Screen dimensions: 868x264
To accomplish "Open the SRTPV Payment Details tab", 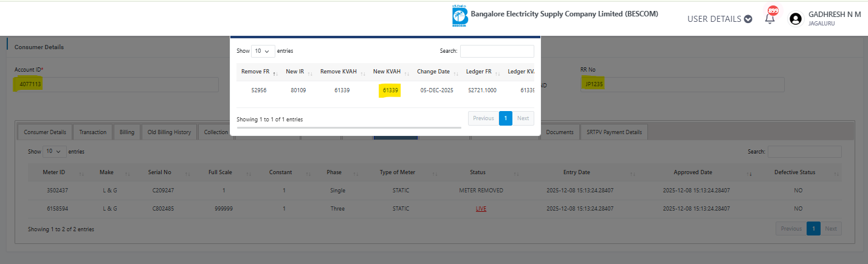I will coord(613,132).
